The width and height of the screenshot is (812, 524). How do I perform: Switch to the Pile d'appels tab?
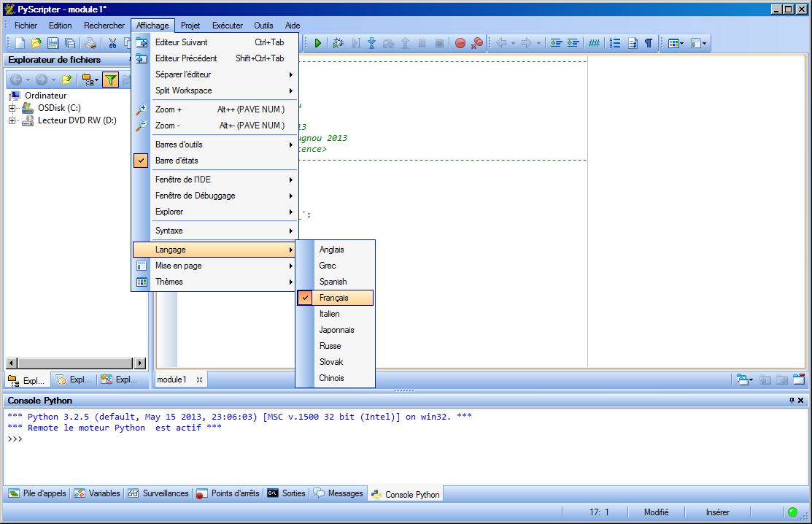coord(38,493)
